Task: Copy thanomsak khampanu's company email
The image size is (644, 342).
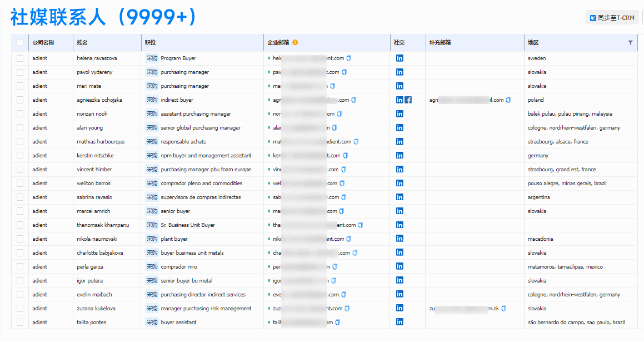Action: pos(361,225)
